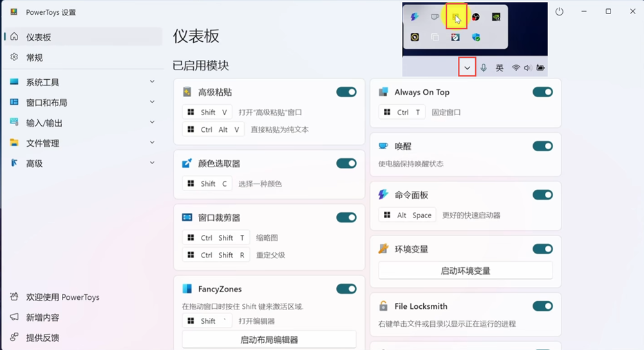Click the 命令面板 lightning icon
The height and width of the screenshot is (350, 644).
(x=383, y=194)
